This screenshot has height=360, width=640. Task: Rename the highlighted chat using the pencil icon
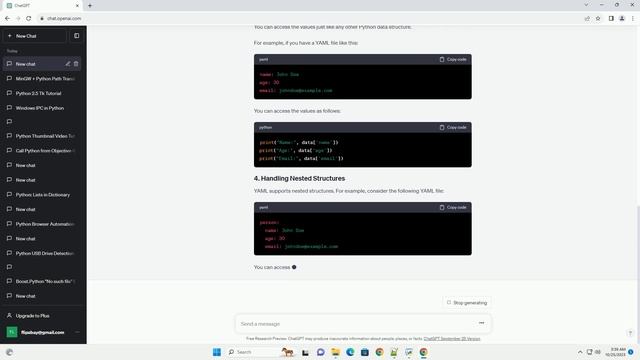pyautogui.click(x=68, y=64)
